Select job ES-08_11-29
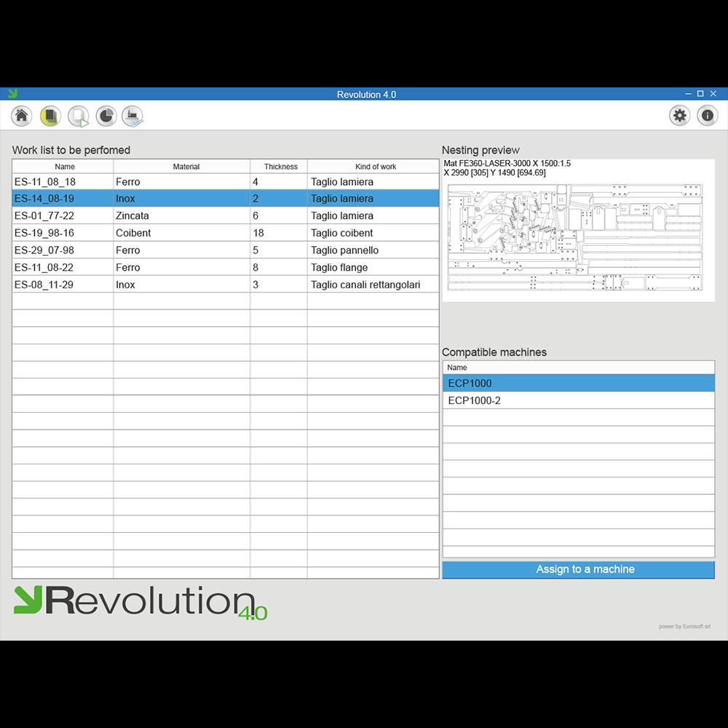Image resolution: width=728 pixels, height=728 pixels. pyautogui.click(x=225, y=284)
